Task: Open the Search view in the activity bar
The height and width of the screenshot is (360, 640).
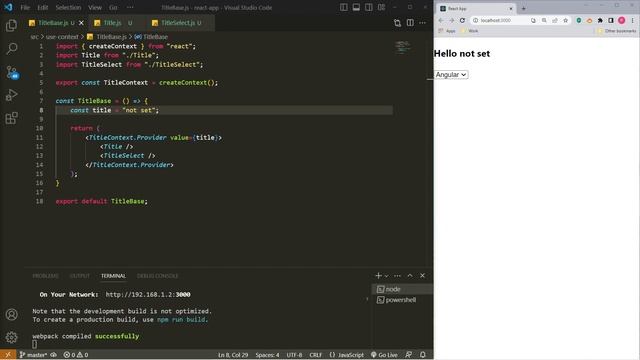Action: coord(11,49)
